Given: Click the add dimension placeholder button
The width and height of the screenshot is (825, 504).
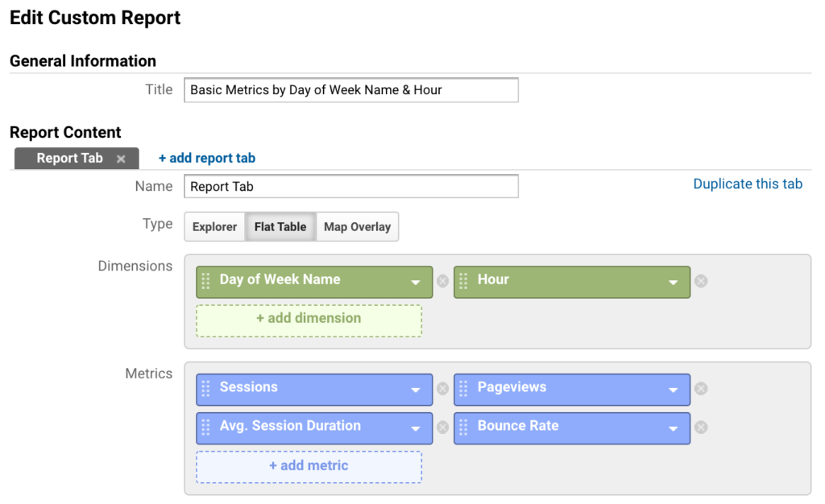Looking at the screenshot, I should point(309,319).
